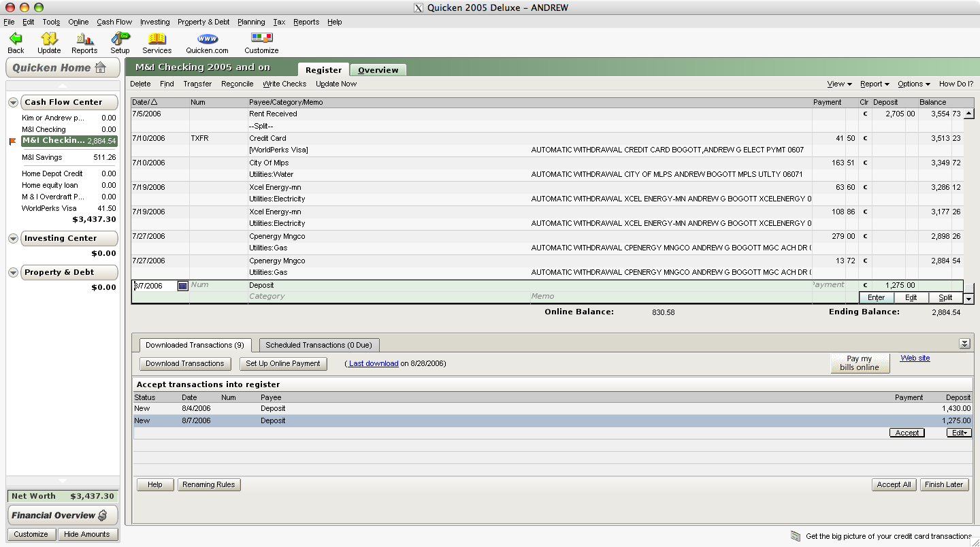Click the Memo field of the new entry
Image resolution: width=980 pixels, height=547 pixels.
point(693,297)
